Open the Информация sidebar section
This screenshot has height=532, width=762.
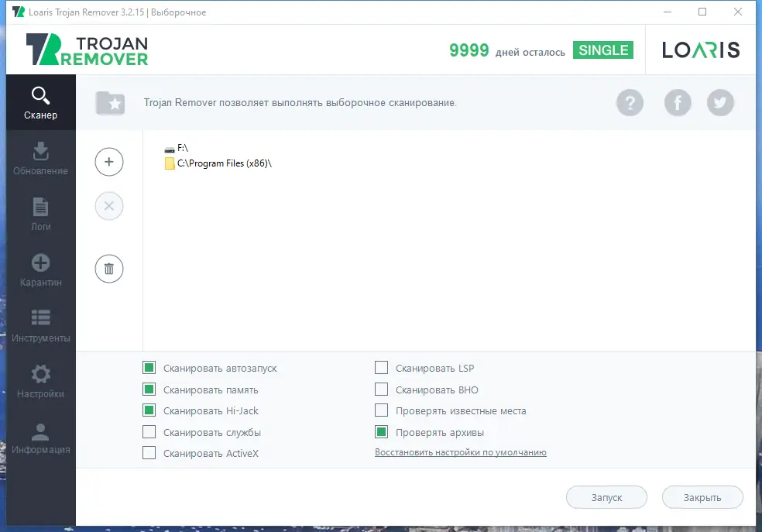41,438
